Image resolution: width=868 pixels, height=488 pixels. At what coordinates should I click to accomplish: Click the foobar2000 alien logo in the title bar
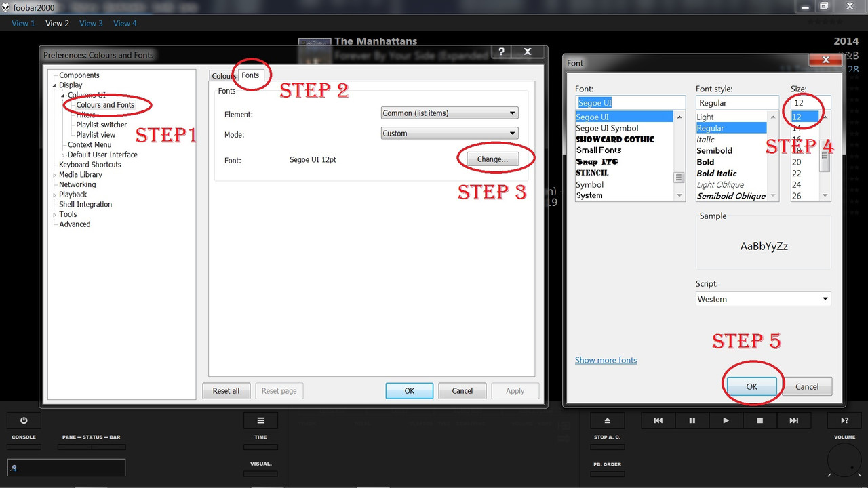point(6,7)
